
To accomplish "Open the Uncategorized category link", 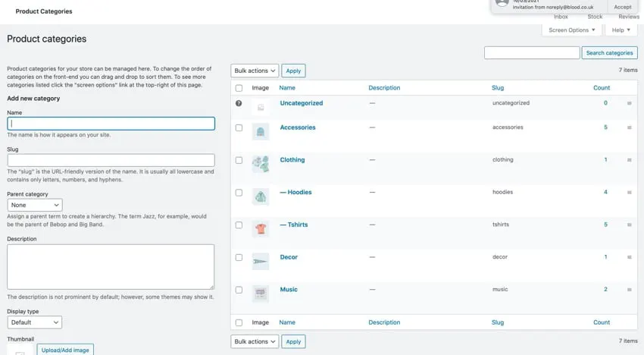I will click(x=302, y=103).
